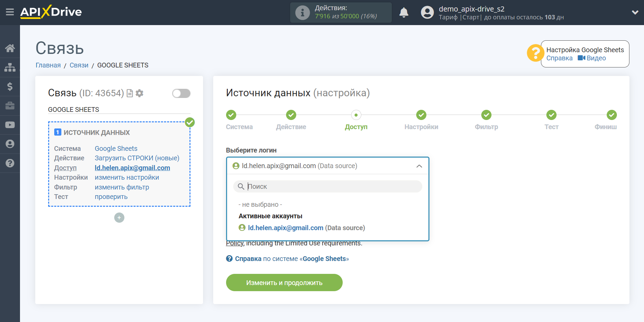Open Видео tutorial link
Viewport: 644px width, 322px height.
[592, 58]
